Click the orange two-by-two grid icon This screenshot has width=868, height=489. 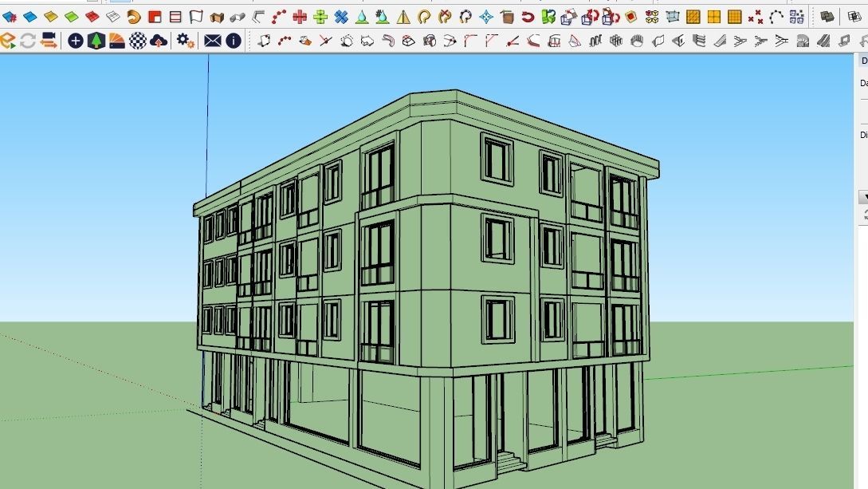point(714,18)
